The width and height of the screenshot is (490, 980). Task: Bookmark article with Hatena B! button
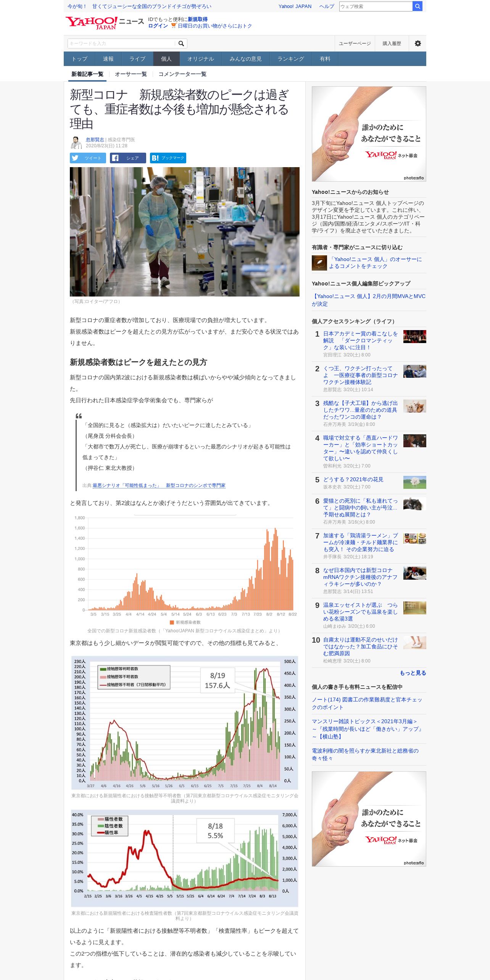[x=168, y=158]
